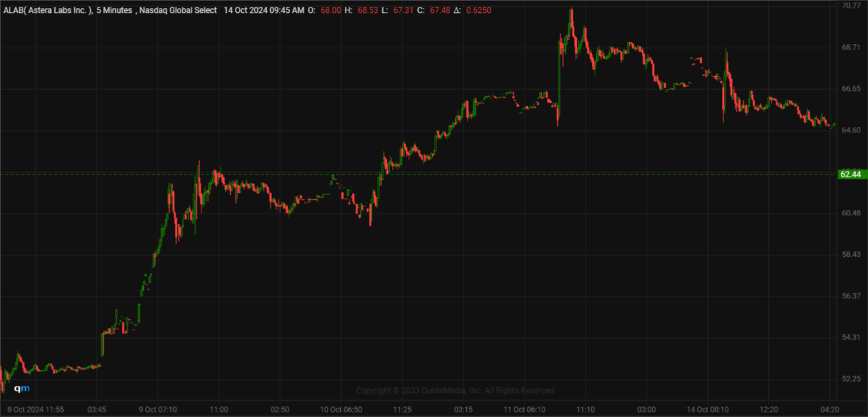The image size is (868, 417).
Task: Click the 11:00 time axis label
Action: (219, 410)
